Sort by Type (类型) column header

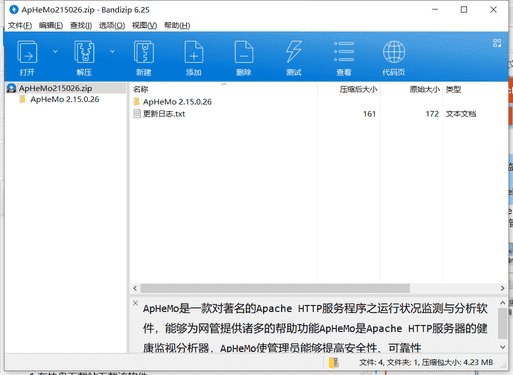click(x=453, y=89)
